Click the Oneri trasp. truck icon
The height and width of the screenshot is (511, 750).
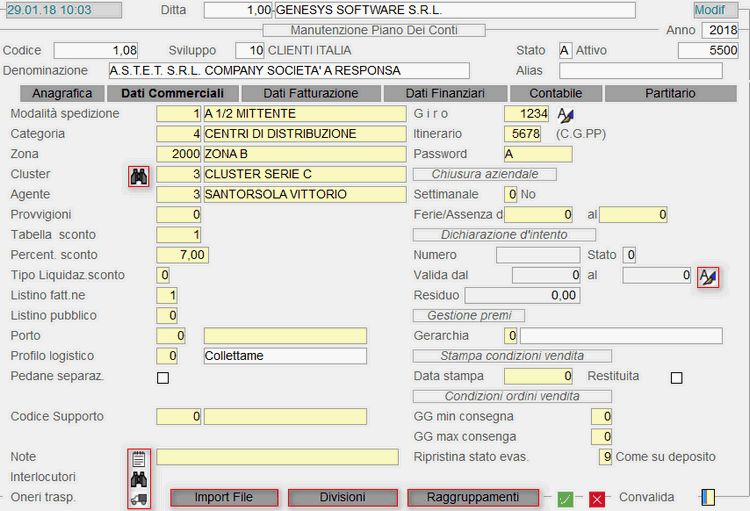pos(139,498)
